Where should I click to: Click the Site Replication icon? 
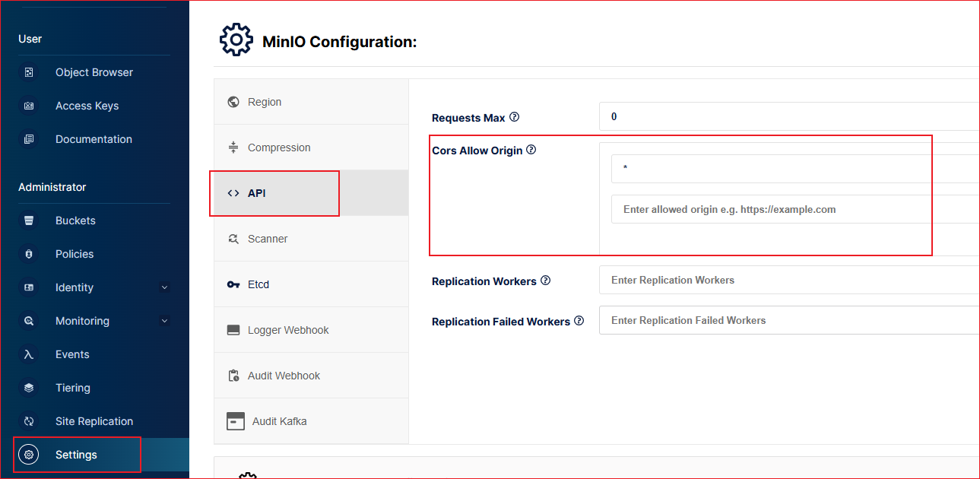(x=29, y=421)
